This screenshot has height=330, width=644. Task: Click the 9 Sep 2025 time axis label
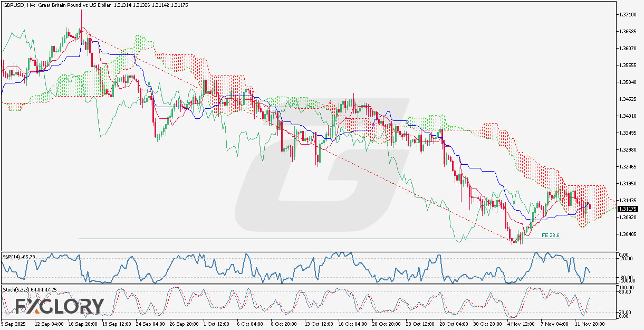14,325
